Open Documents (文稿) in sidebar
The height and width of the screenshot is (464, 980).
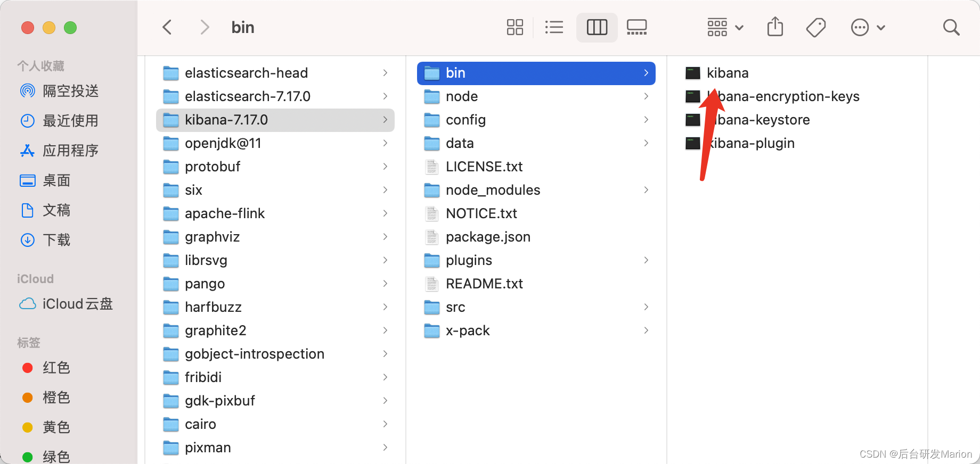(45, 210)
